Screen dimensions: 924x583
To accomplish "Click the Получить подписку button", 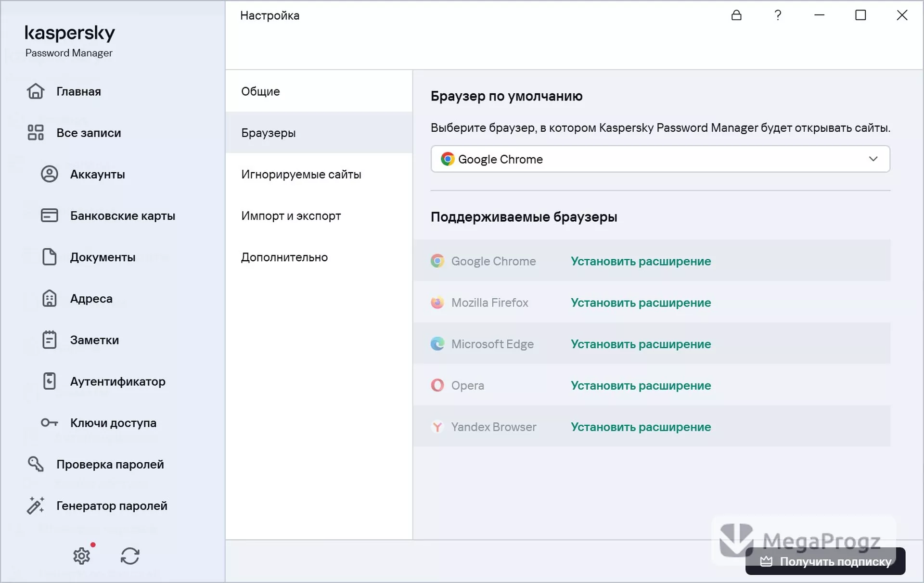I will pyautogui.click(x=825, y=561).
